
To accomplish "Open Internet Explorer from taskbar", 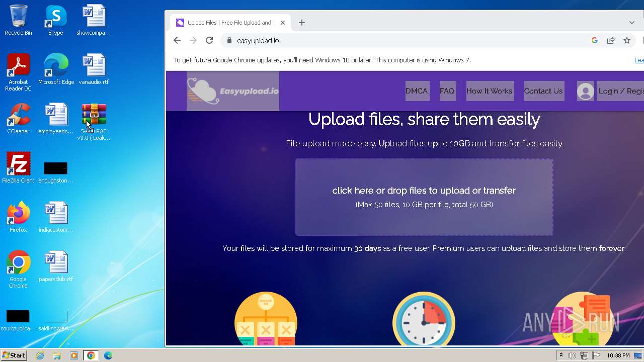I will [x=40, y=355].
